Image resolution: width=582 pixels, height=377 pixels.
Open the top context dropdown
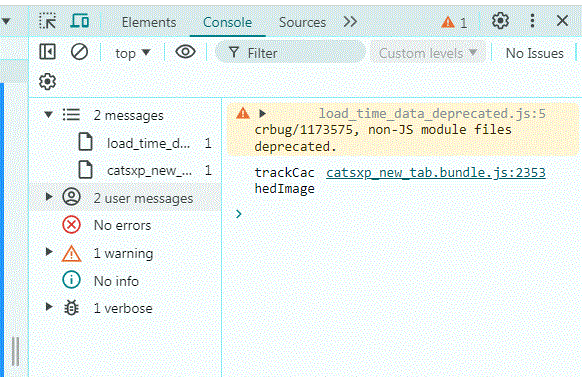[133, 53]
